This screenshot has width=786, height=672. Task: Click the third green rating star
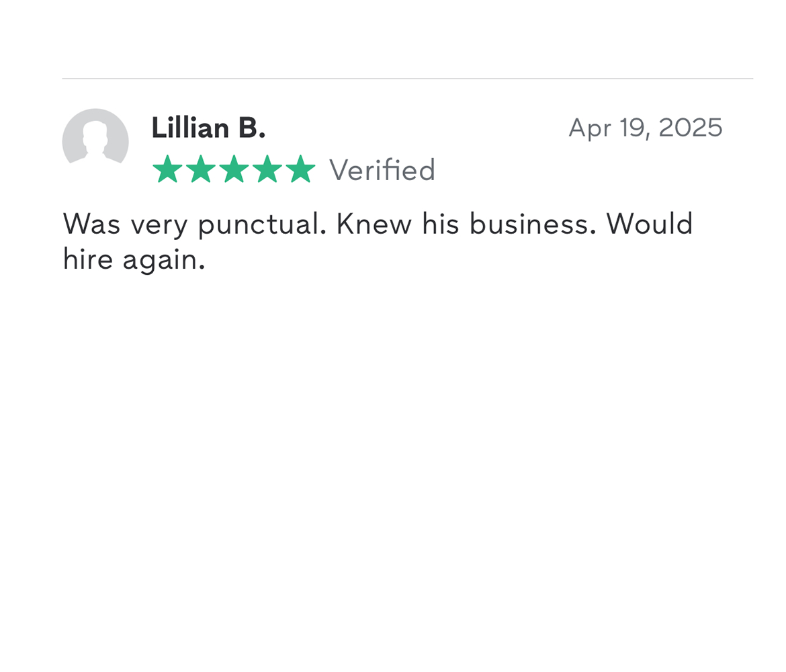pos(234,169)
